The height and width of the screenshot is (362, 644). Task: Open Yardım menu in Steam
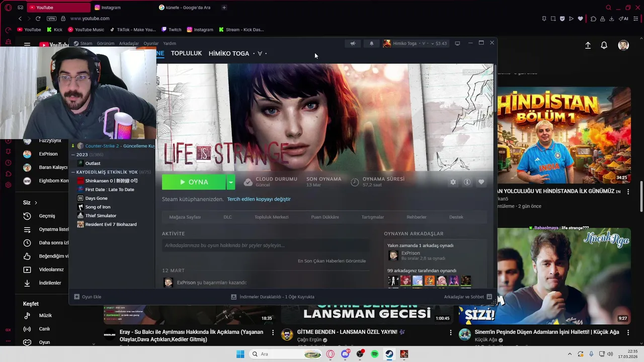click(170, 43)
